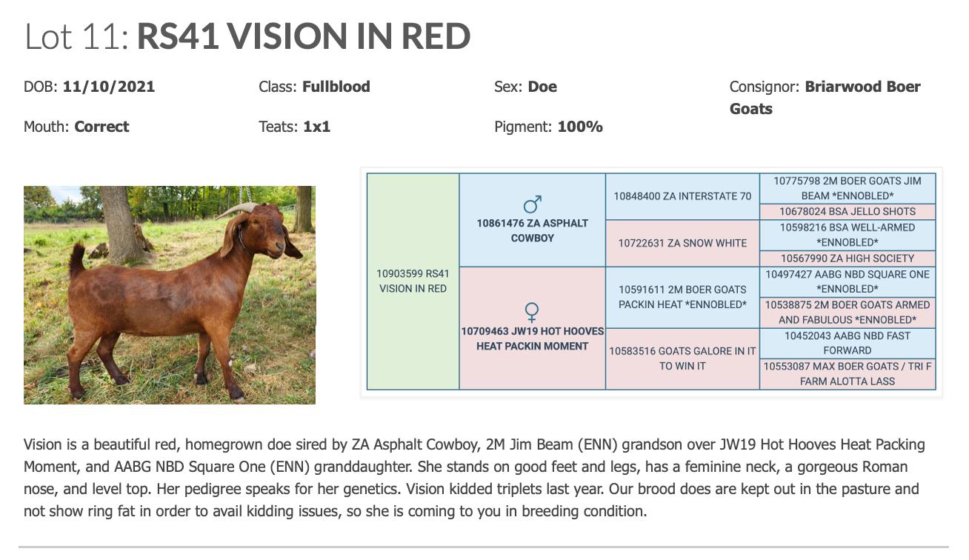Click BSA Jello Shots pedigree cell
969x560 pixels.
click(x=848, y=212)
